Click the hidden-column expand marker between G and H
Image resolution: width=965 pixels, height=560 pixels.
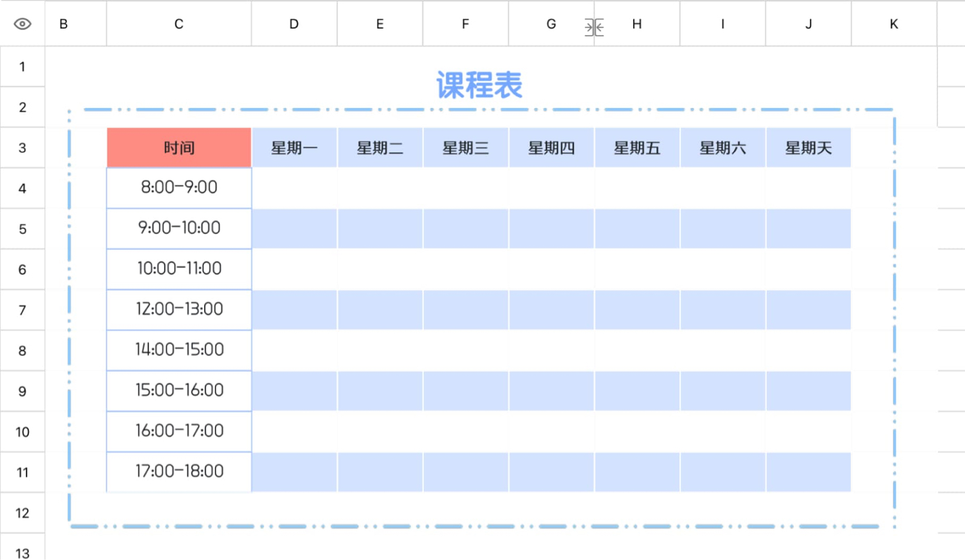(x=594, y=27)
